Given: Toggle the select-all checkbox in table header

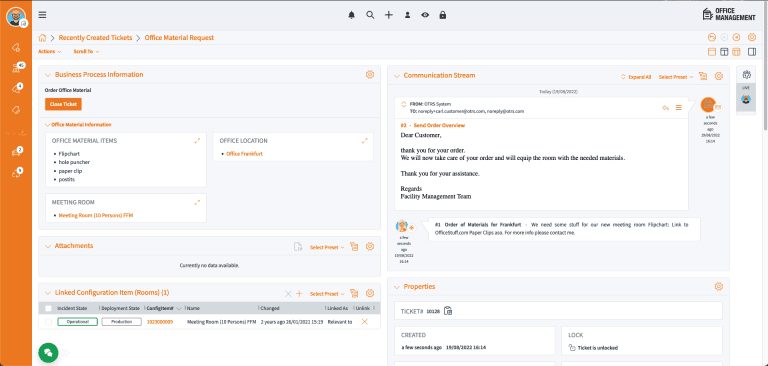Looking at the screenshot, I should [x=48, y=308].
